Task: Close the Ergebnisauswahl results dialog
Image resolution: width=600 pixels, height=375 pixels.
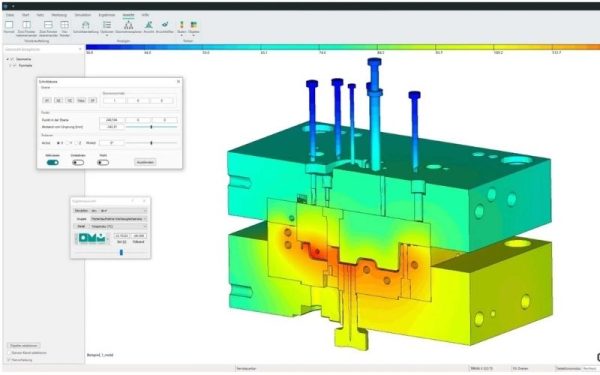Action: click(x=144, y=201)
